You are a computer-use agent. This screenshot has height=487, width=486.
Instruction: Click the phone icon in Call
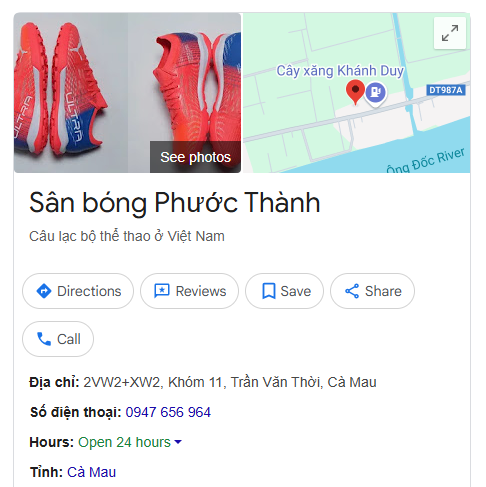click(x=44, y=339)
